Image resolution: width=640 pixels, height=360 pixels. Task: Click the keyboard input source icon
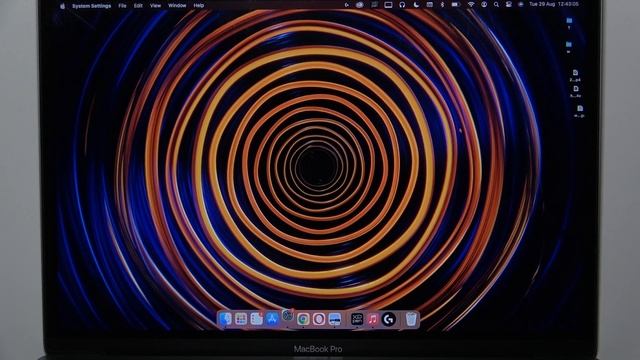click(x=429, y=5)
